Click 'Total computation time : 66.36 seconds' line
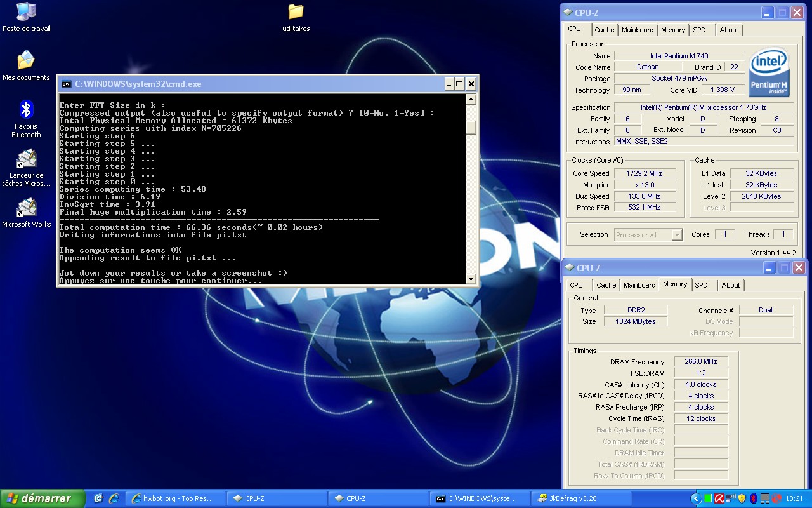Image resolution: width=812 pixels, height=508 pixels. click(191, 227)
